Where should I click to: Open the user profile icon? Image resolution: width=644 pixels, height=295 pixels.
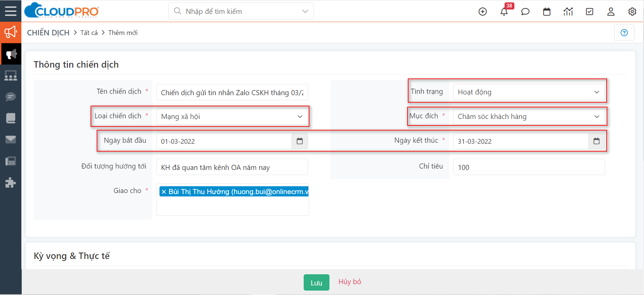coord(611,12)
